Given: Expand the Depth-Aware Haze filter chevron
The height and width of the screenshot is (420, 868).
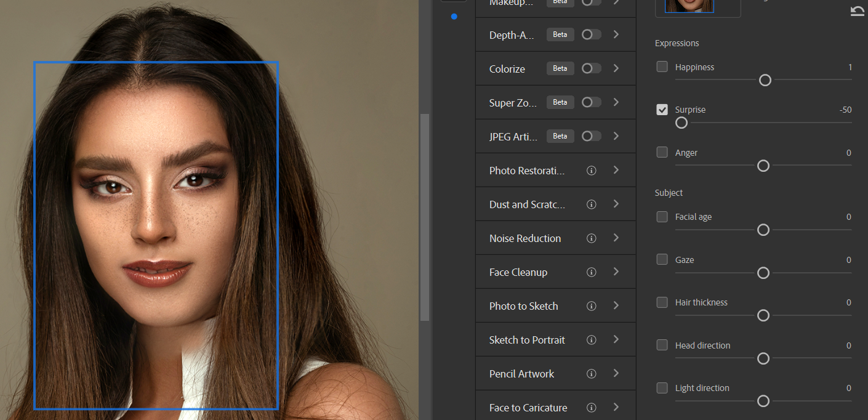Looking at the screenshot, I should point(616,34).
